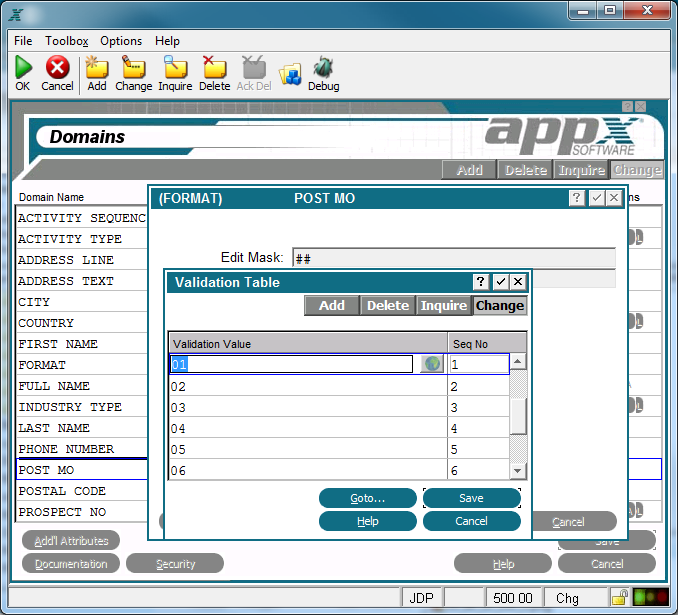Screen dimensions: 678x615
Task: Select ADDRESS LINE domain row
Action: coord(82,259)
